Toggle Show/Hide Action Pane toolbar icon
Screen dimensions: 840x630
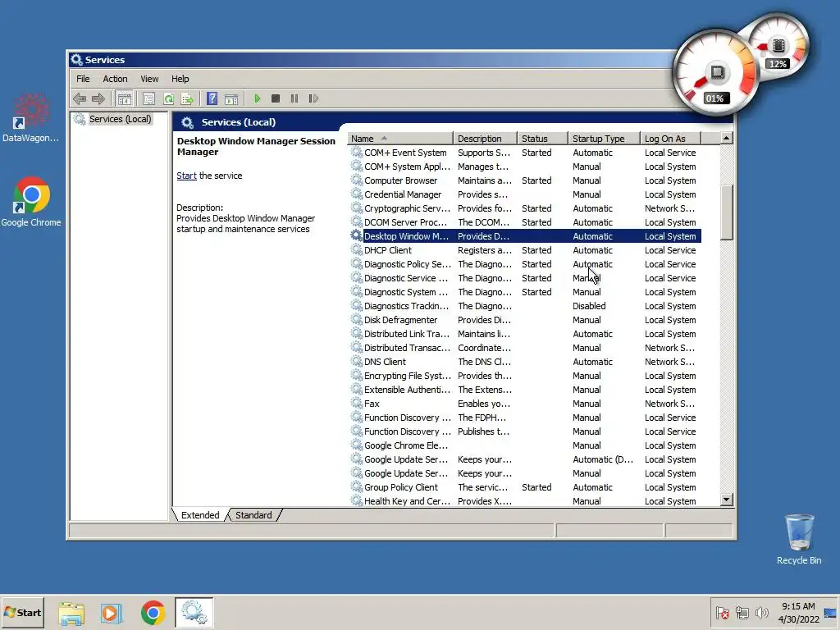[231, 98]
